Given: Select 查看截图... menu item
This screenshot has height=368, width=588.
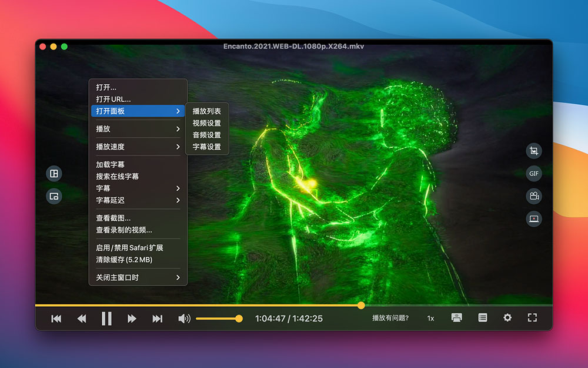Looking at the screenshot, I should coord(138,218).
